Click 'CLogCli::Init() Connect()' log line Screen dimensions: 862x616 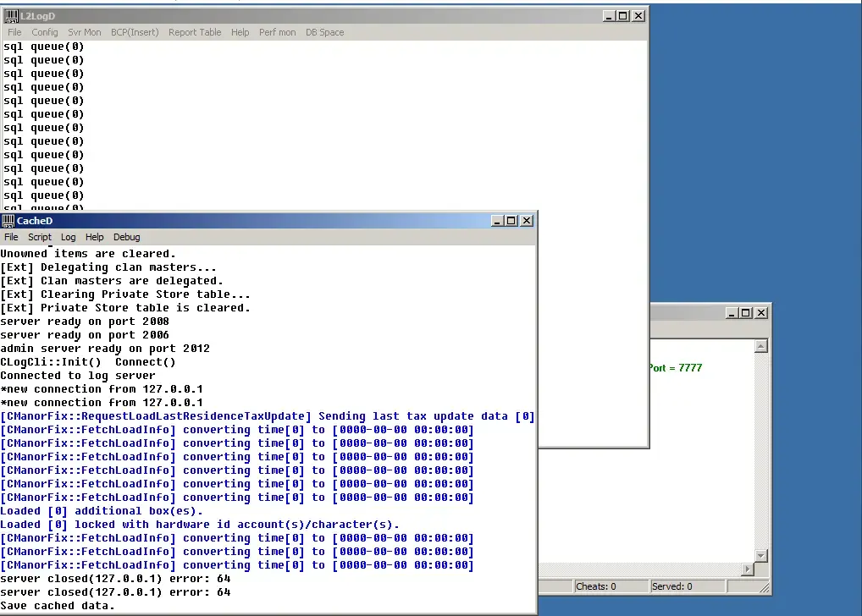[88, 362]
